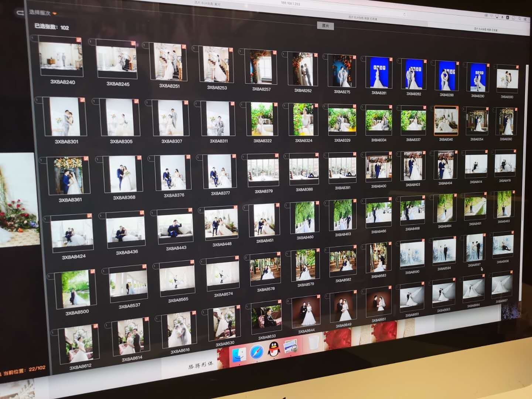532x399 pixels.
Task: Toggle the orange selected mark on 3X8A8424
Action: 89,215
